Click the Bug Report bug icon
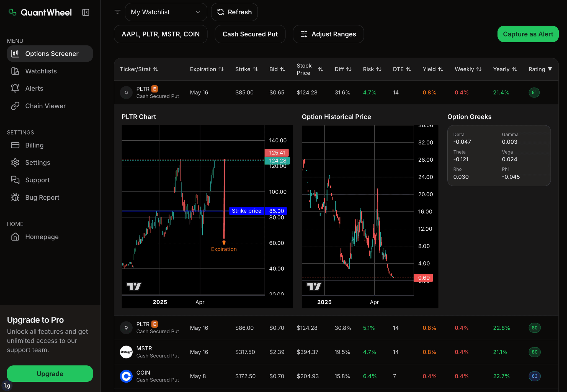This screenshot has width=567, height=392. click(x=15, y=197)
